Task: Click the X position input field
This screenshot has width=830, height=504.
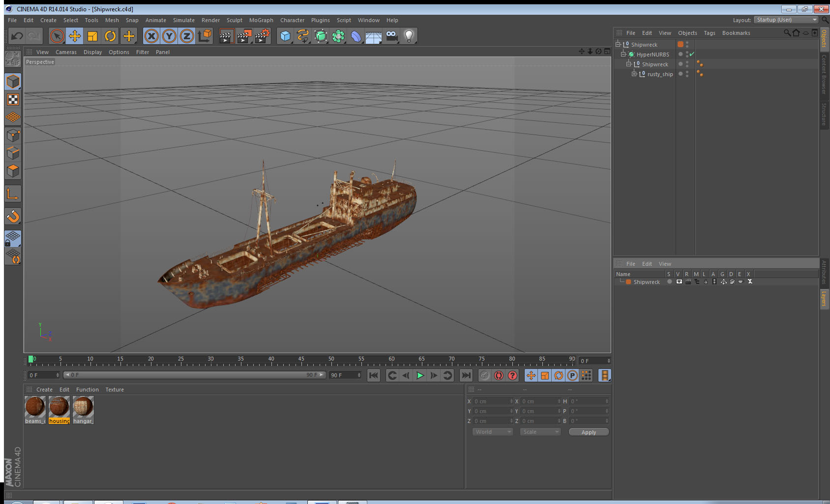Action: [x=493, y=401]
